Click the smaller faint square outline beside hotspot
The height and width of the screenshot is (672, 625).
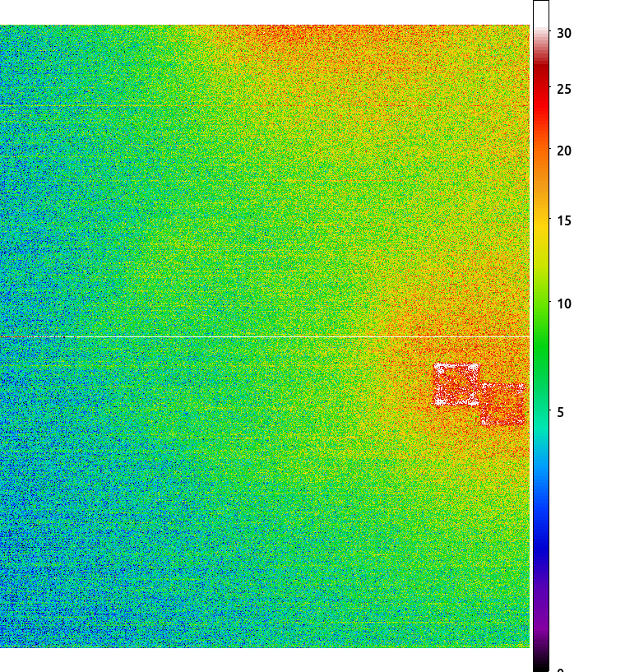(x=503, y=404)
